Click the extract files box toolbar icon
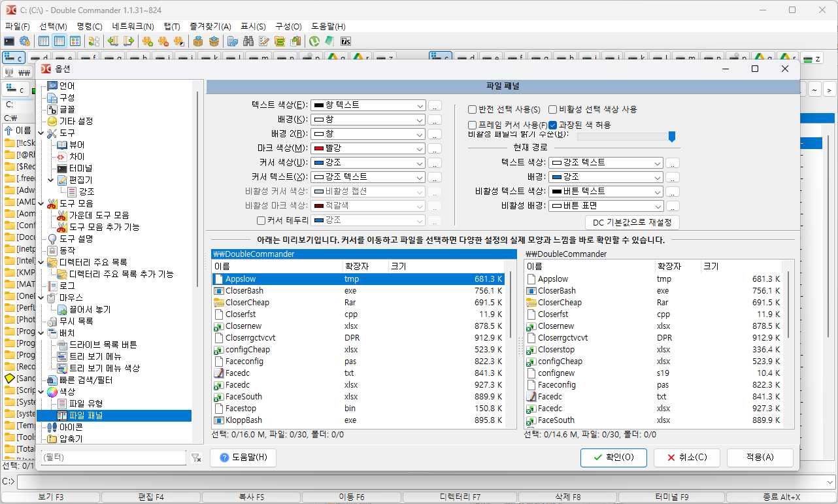Image resolution: width=838 pixels, height=504 pixels. [x=214, y=41]
